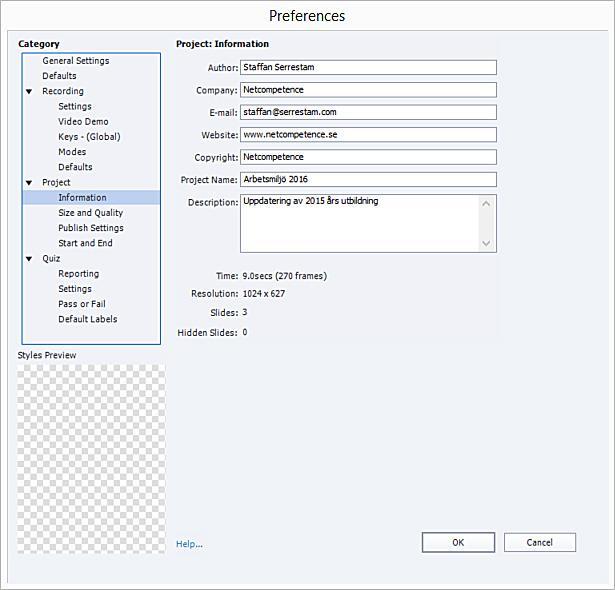Select the Recording category label
615x590 pixels.
[63, 91]
